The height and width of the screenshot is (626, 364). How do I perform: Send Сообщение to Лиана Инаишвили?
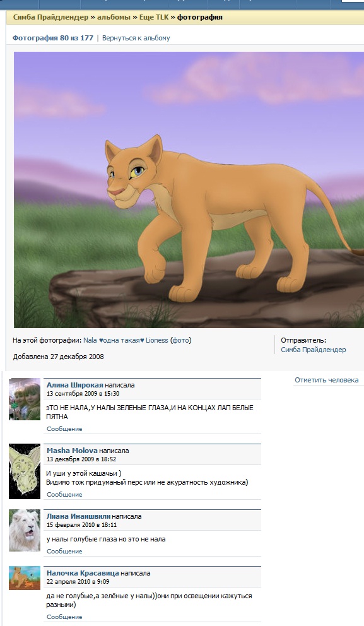point(64,551)
